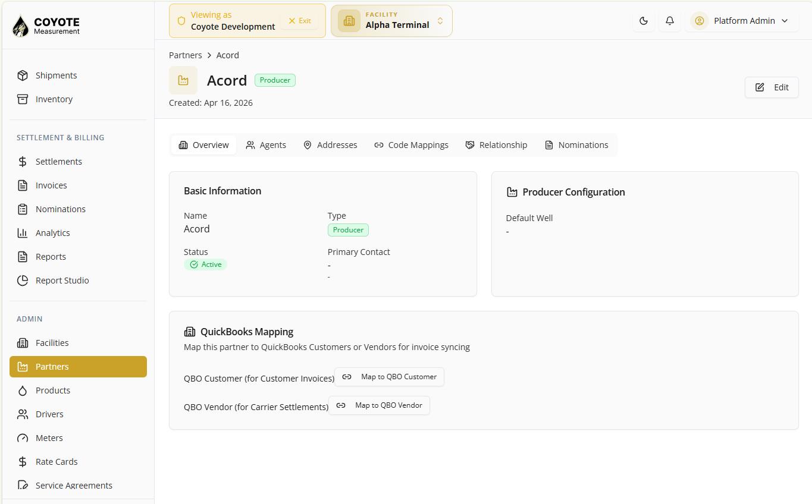Select the Overview tab
The width and height of the screenshot is (812, 504).
tap(204, 145)
